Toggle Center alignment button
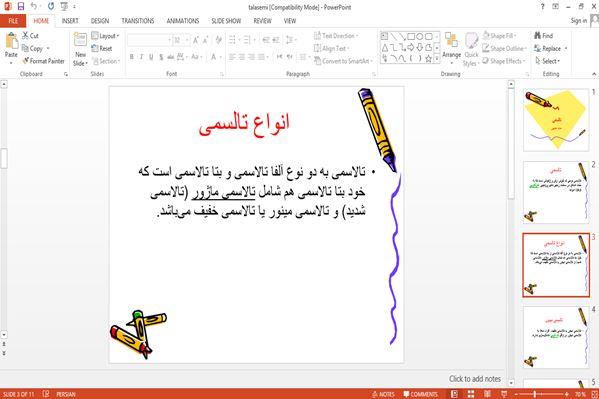The width and height of the screenshot is (599, 399). (x=242, y=57)
